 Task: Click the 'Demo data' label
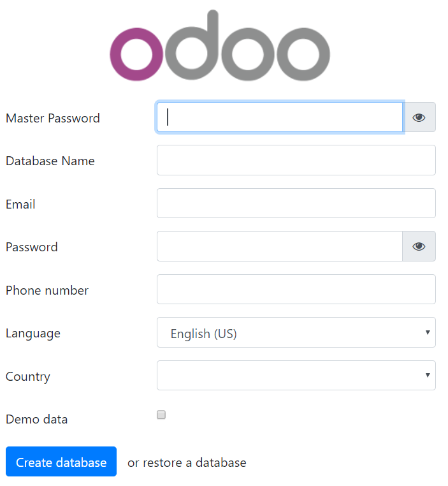tap(36, 419)
